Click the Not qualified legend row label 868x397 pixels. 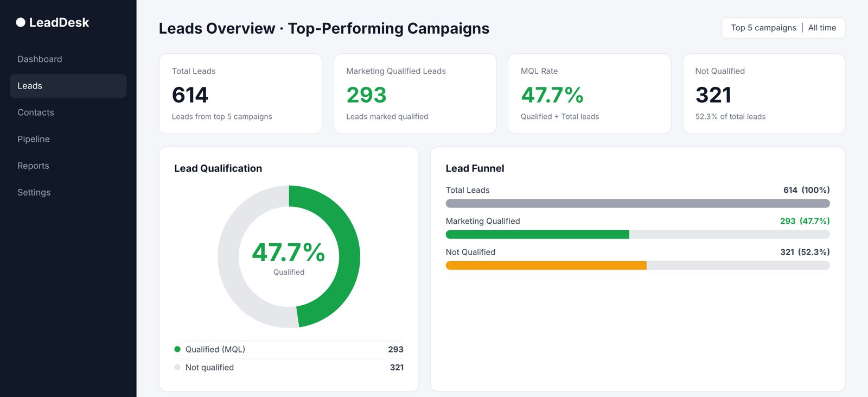point(209,368)
